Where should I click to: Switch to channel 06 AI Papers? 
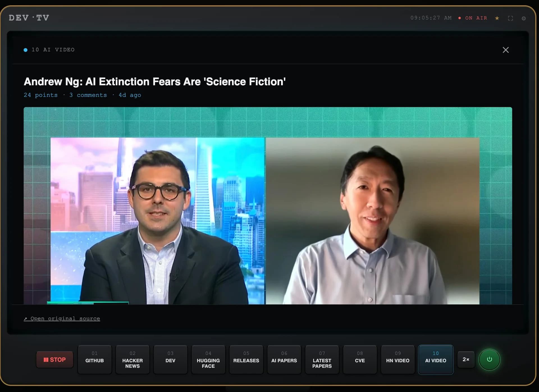tap(284, 359)
